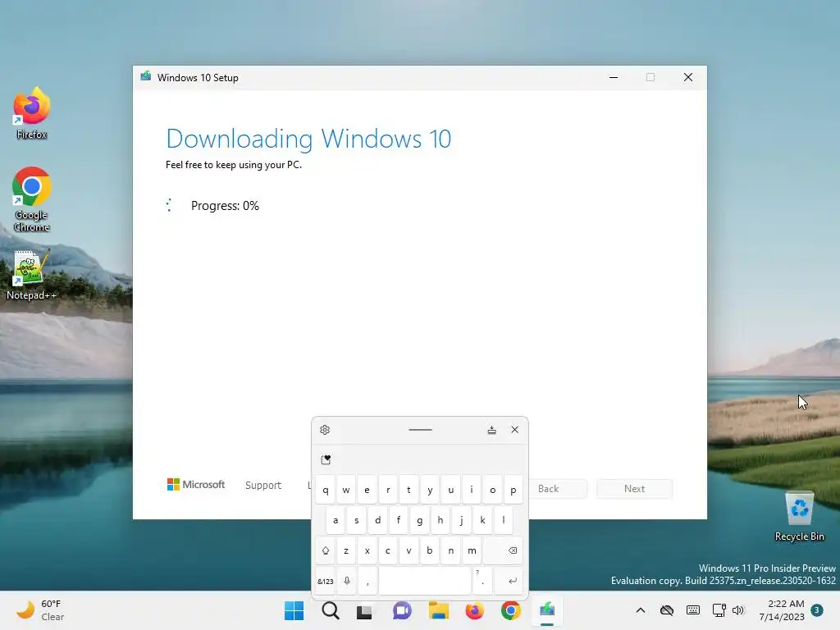
Task: Tap the j key on touch keyboard
Action: click(461, 519)
